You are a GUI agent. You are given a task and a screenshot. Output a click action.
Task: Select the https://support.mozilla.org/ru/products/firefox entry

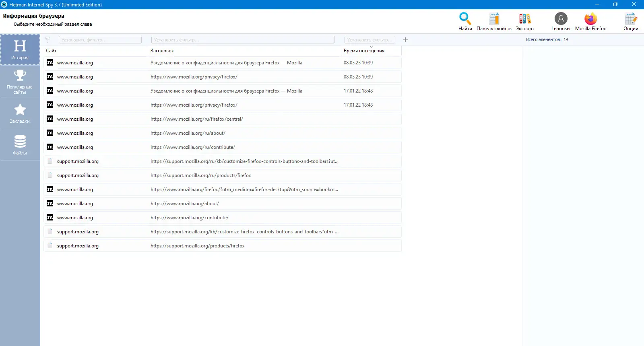(201, 175)
